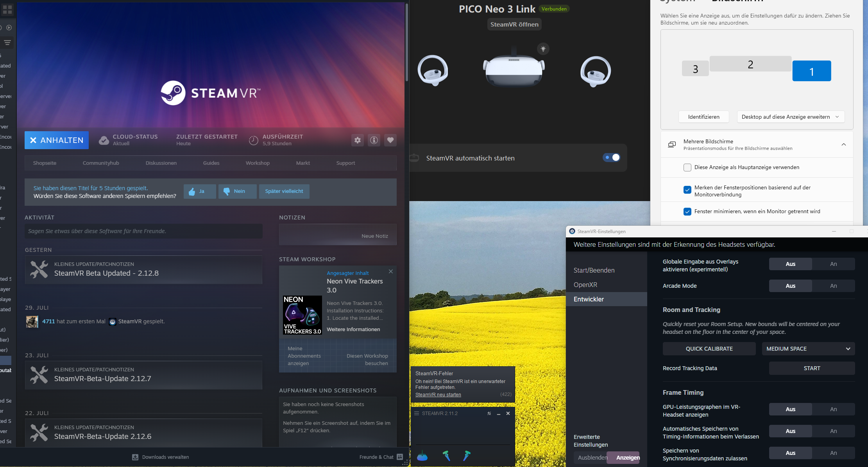The width and height of the screenshot is (868, 467).
Task: Click the headset status icon in SteamVR
Action: [x=422, y=456]
